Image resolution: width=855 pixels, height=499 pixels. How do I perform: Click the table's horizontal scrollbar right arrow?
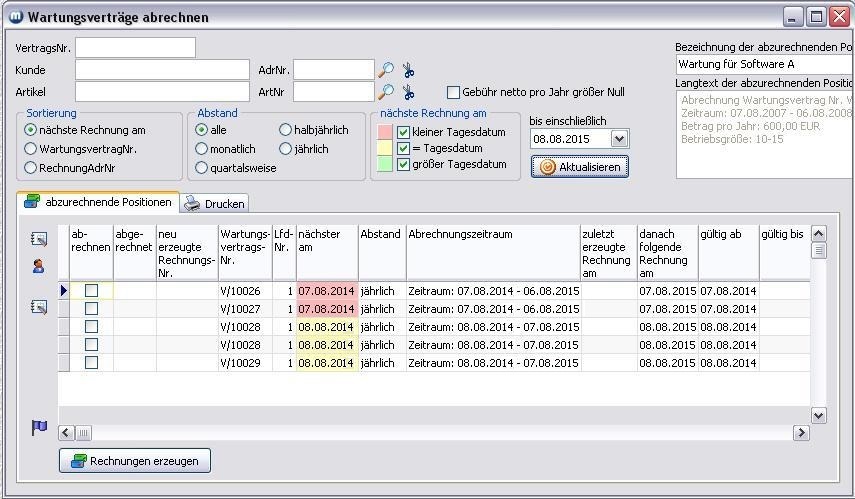pyautogui.click(x=801, y=433)
